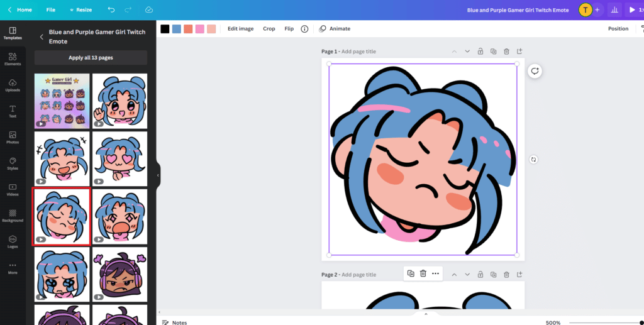Open the Photos sidebar tab
The image size is (644, 325).
point(13,138)
